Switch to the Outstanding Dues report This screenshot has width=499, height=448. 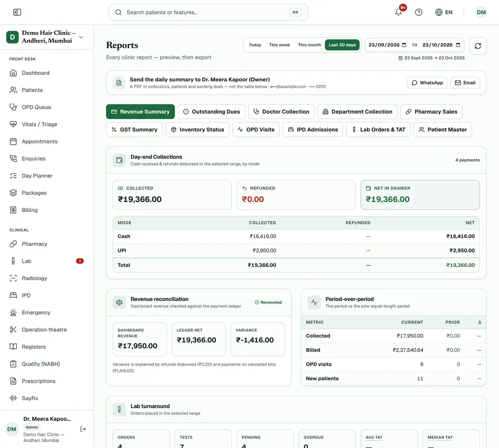click(212, 112)
